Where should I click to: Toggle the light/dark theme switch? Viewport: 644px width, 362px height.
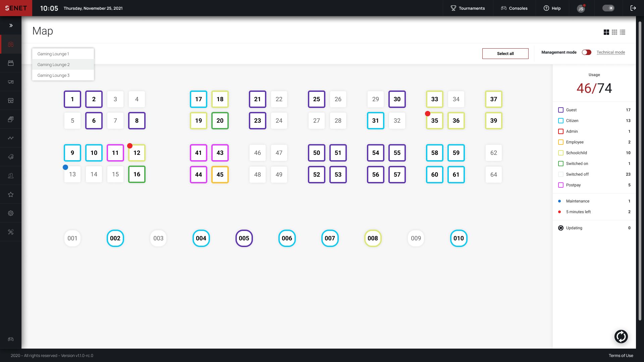(x=608, y=8)
